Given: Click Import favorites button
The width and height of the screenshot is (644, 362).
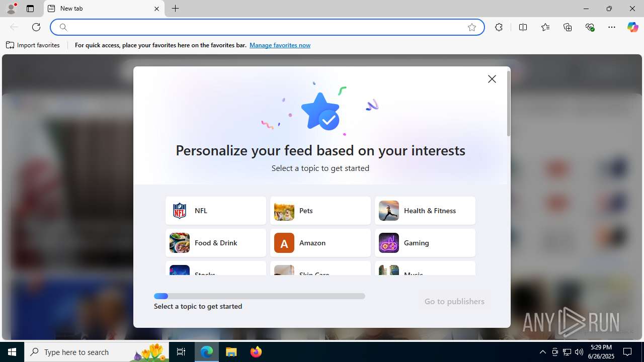Looking at the screenshot, I should [x=33, y=45].
